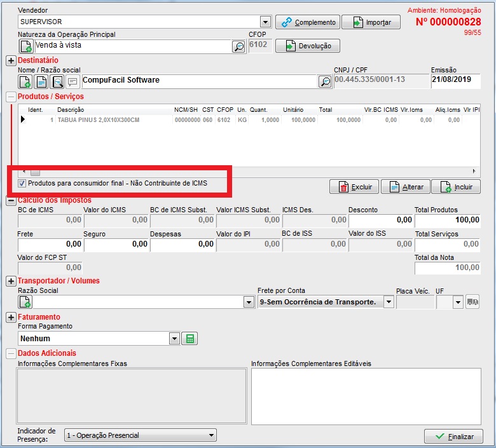Viewport: 496px width, 448px height.
Task: Click the Finalizar button
Action: [x=453, y=437]
